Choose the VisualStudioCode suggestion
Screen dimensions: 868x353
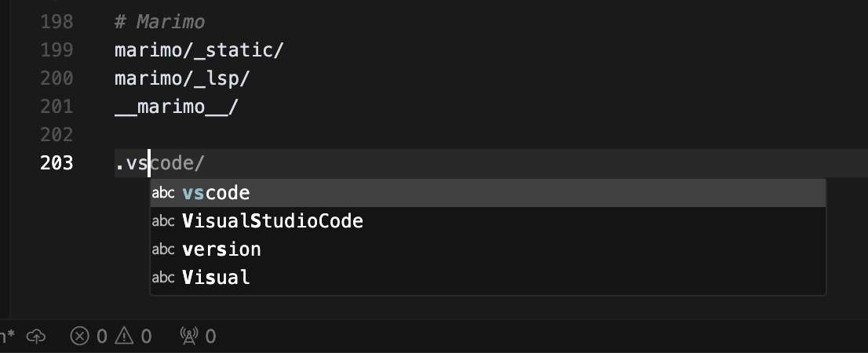pyautogui.click(x=487, y=221)
